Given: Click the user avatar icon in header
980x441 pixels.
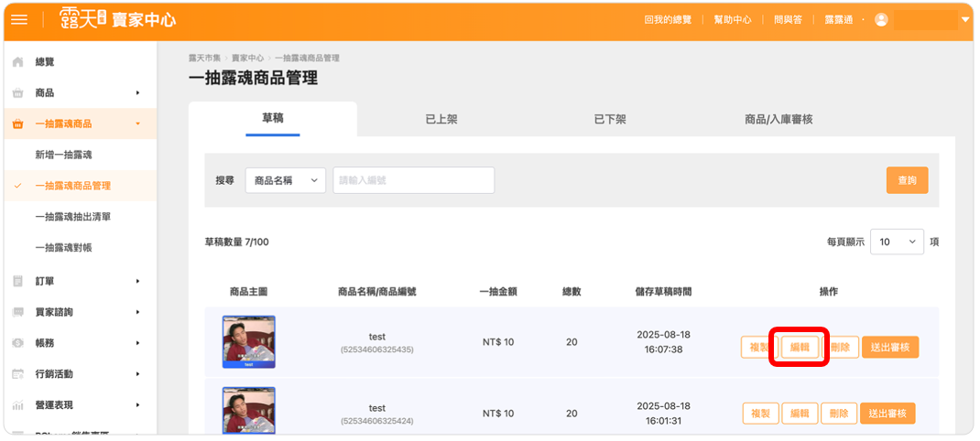Looking at the screenshot, I should tap(881, 19).
